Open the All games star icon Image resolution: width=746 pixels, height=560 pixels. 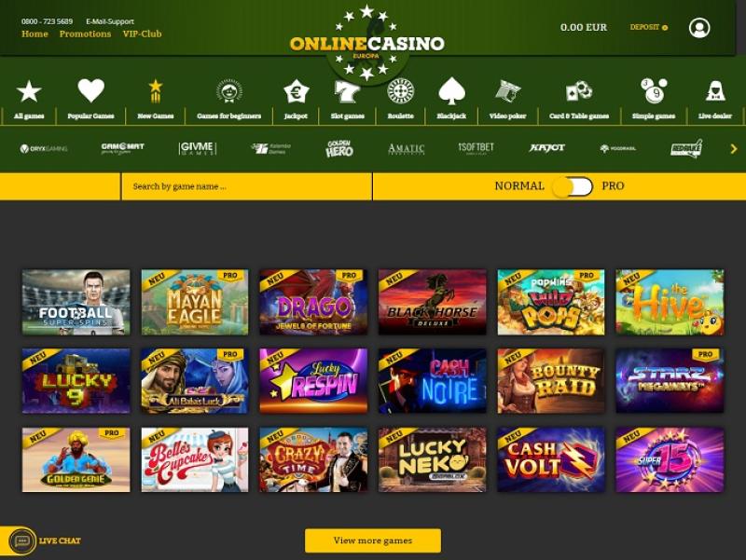coord(29,91)
